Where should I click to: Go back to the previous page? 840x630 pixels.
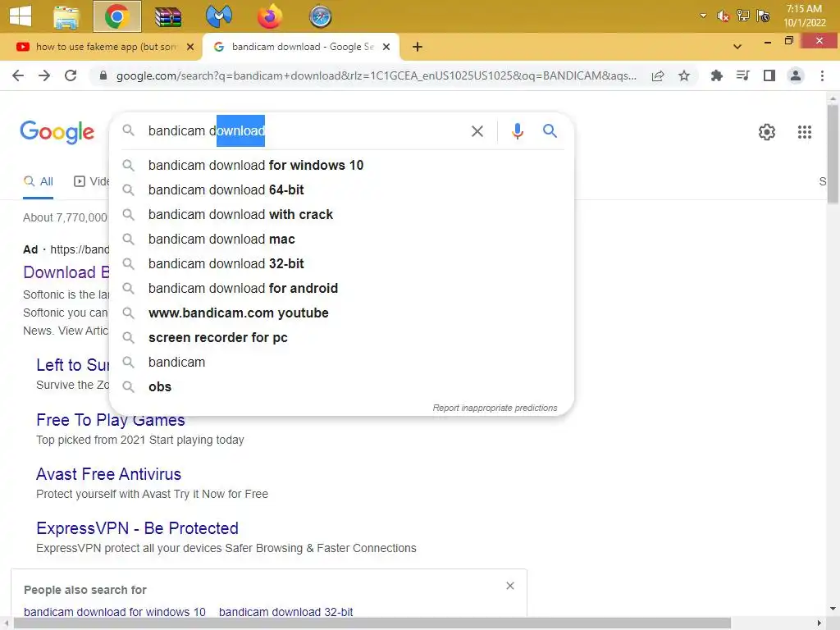[18, 75]
